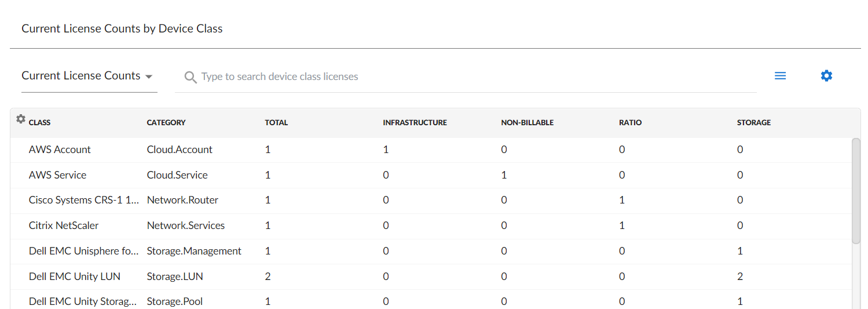The image size is (868, 309).
Task: Type in the device class license search field
Action: tap(463, 77)
